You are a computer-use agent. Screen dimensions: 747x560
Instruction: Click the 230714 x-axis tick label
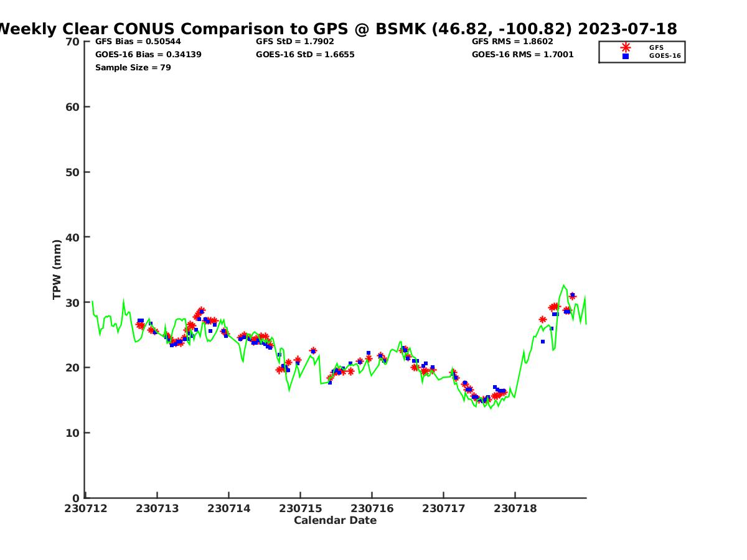[x=229, y=508]
